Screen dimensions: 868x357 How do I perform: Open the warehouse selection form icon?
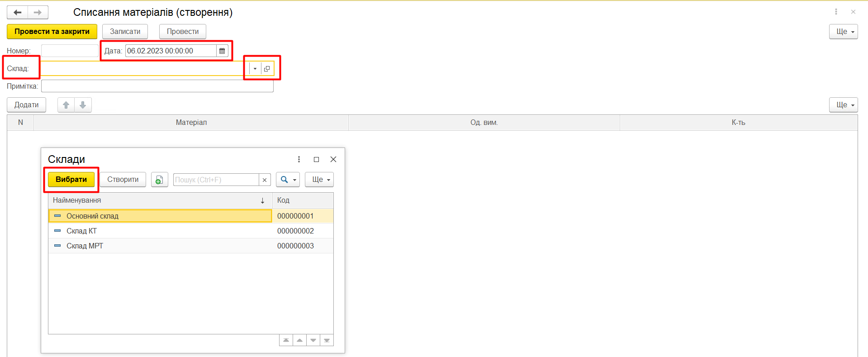pyautogui.click(x=267, y=69)
